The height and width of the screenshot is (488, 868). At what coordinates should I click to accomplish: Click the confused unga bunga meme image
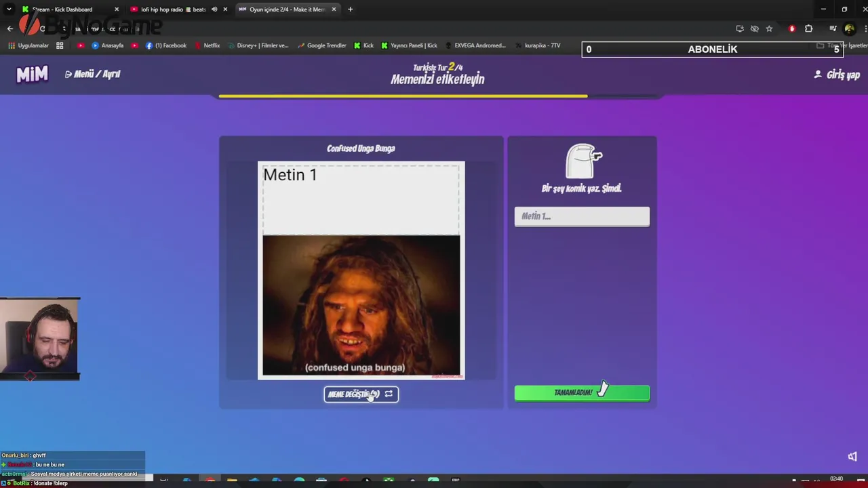(361, 305)
